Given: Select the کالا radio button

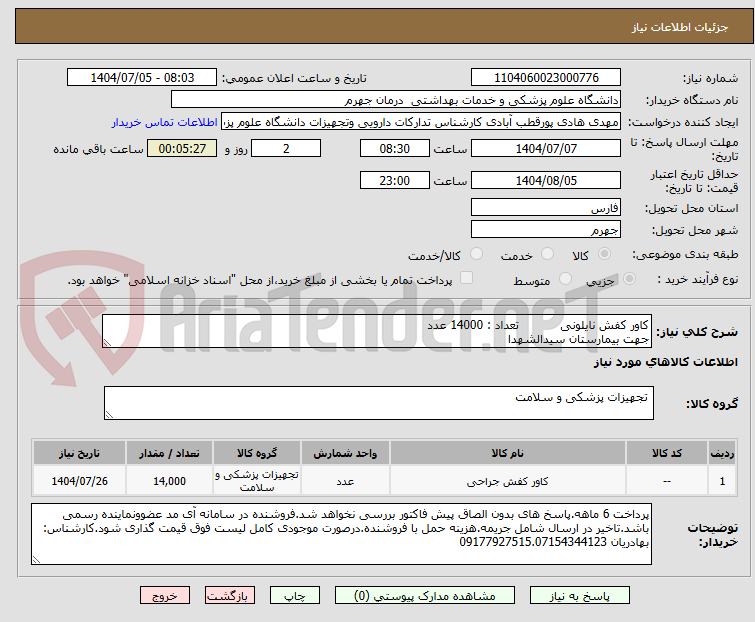Looking at the screenshot, I should coord(604,254).
